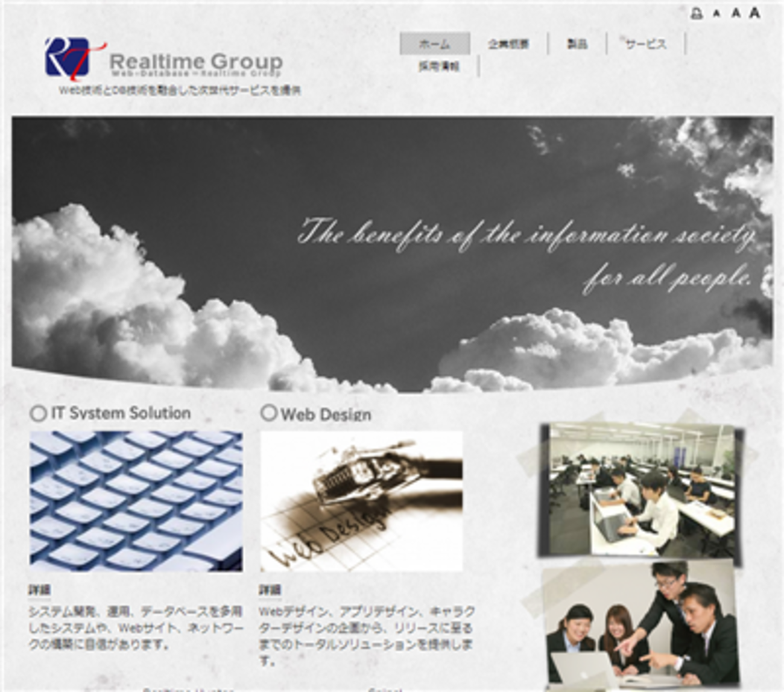Viewport: 784px width, 692px height.
Task: Click the team pointing at laptop photo
Action: (642, 625)
